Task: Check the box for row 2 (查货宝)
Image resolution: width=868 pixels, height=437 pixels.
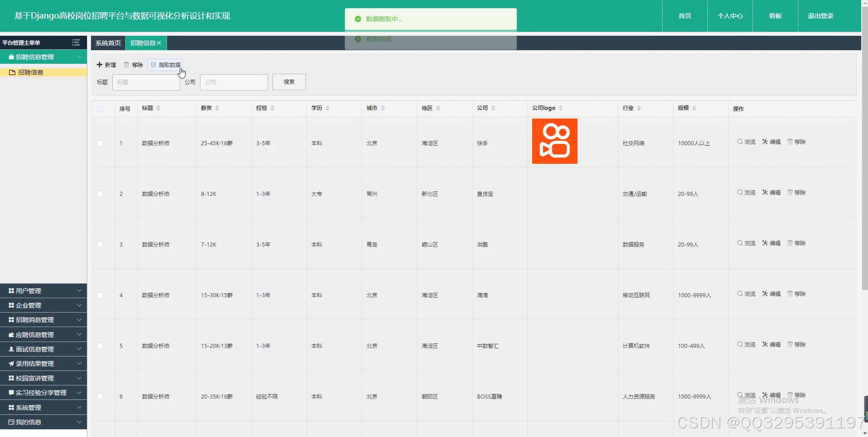Action: (x=100, y=194)
